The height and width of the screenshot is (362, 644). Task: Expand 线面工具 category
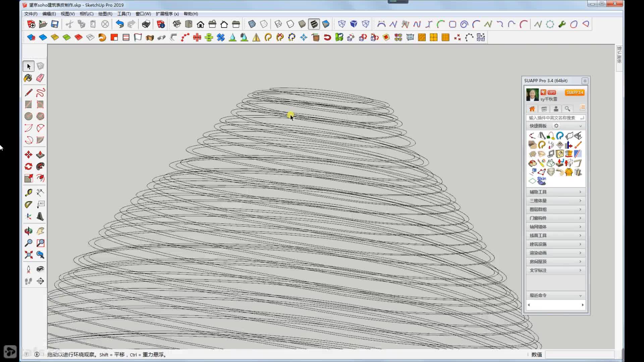556,235
